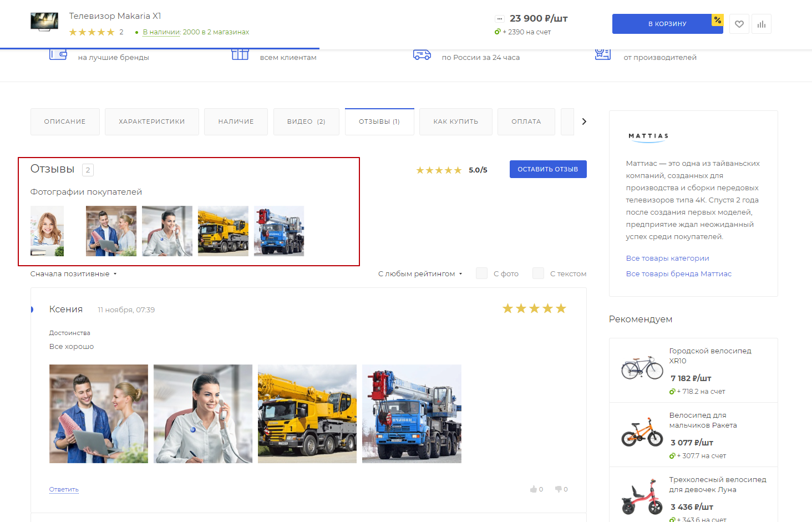The image size is (812, 522).
Task: Enable the 'С текстом' checkbox filter
Action: click(x=538, y=273)
